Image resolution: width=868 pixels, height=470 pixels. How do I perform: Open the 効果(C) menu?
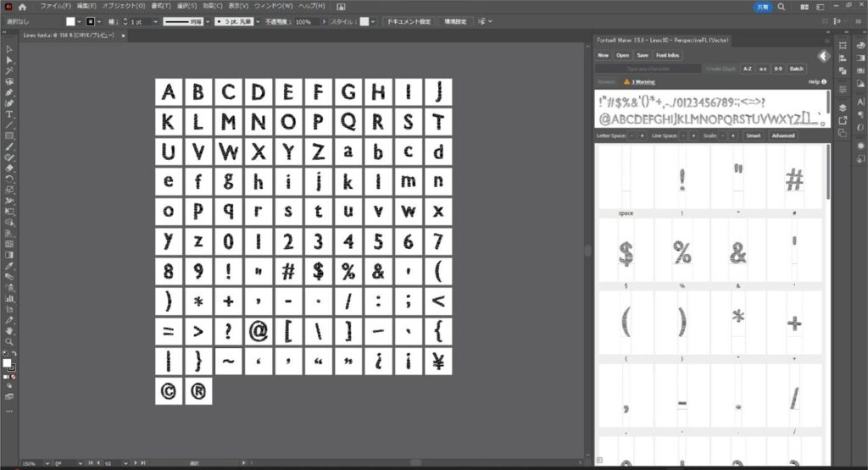tap(213, 6)
